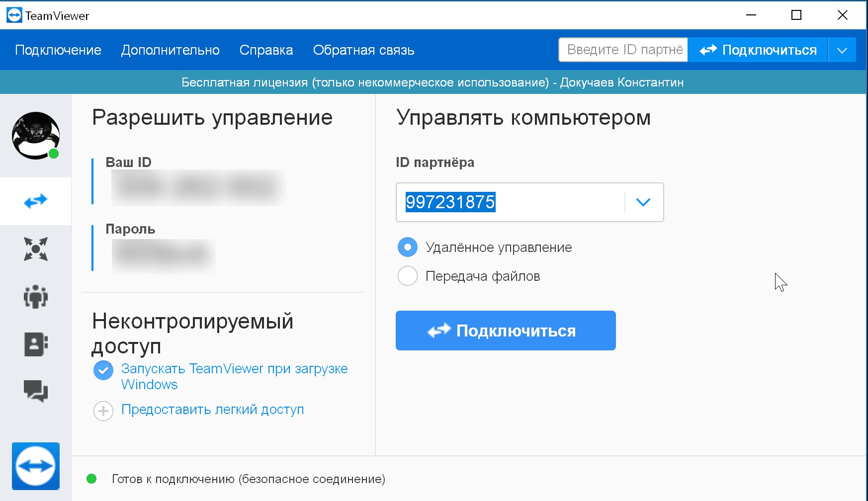Open the Дополнительно menu

(171, 50)
